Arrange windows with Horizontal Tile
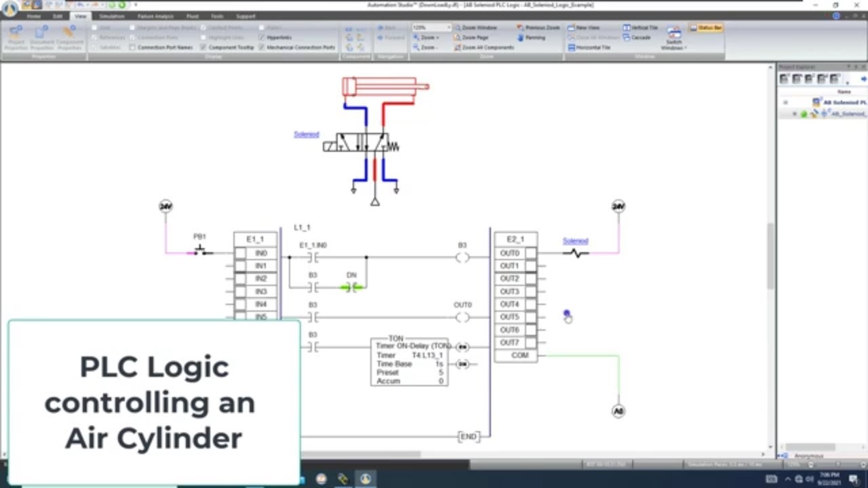Viewport: 868px width, 488px height. [x=589, y=47]
